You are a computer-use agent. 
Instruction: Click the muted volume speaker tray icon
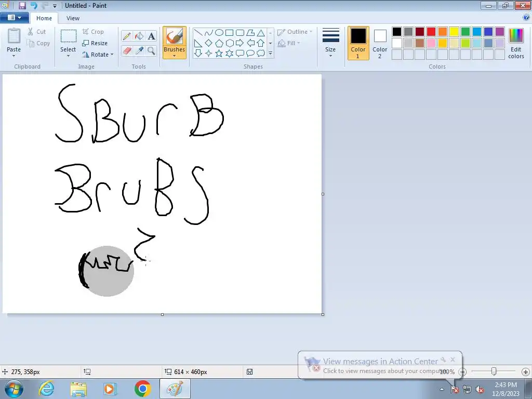coord(480,390)
